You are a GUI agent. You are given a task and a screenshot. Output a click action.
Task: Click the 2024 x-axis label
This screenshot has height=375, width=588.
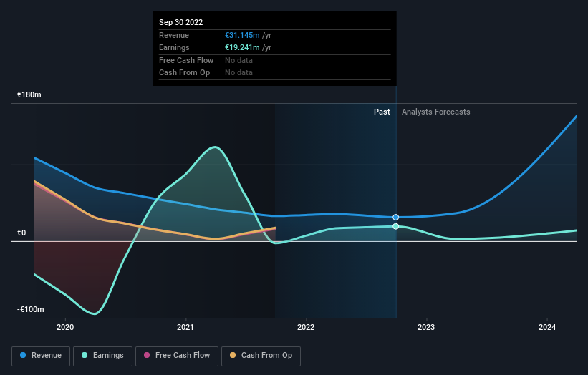pyautogui.click(x=547, y=327)
